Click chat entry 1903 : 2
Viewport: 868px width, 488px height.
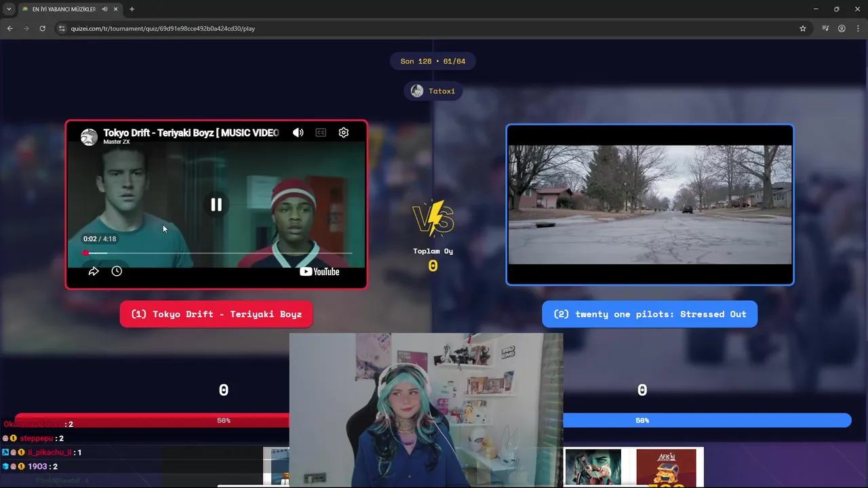pos(30,466)
